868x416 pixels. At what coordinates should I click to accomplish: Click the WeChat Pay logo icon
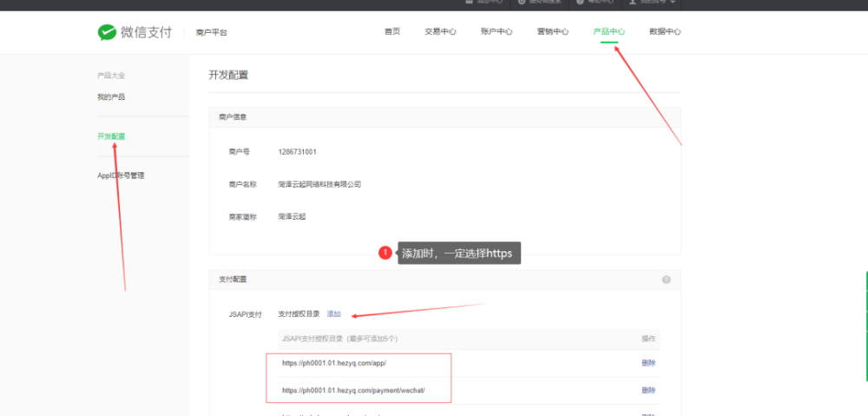(107, 32)
